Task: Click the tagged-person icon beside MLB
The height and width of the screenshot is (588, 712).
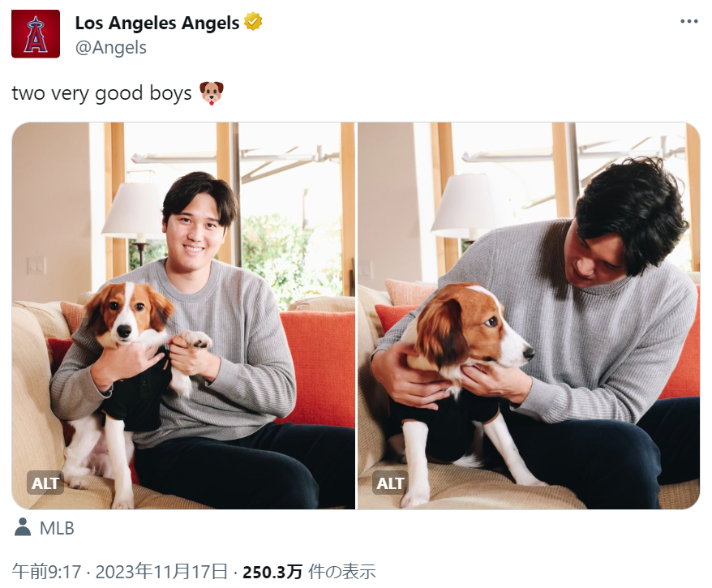Action: pyautogui.click(x=22, y=528)
